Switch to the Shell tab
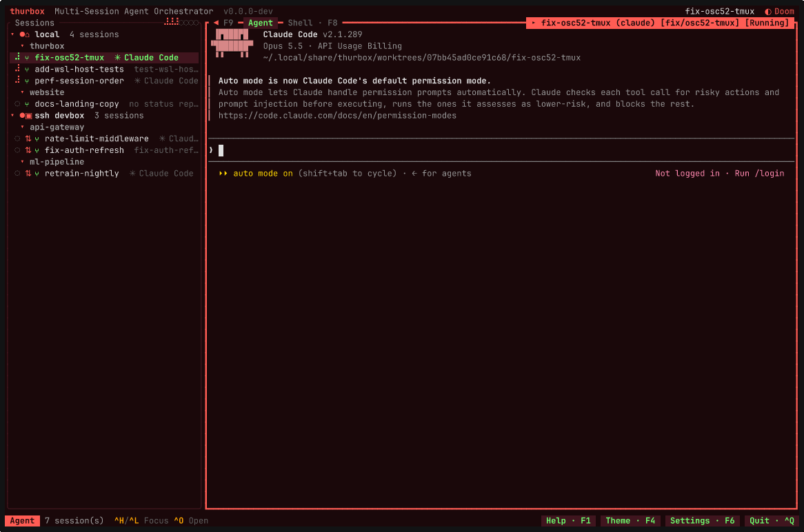The width and height of the screenshot is (804, 532). [x=300, y=23]
